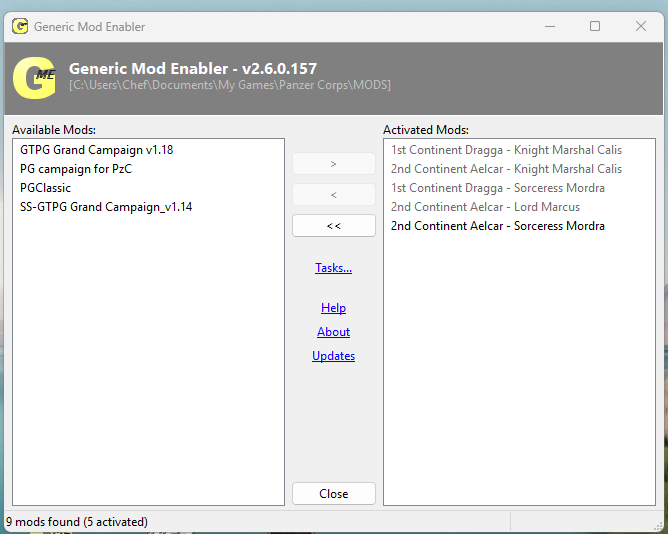Maximize the Generic Mod Enabler window
668x534 pixels.
tap(595, 26)
